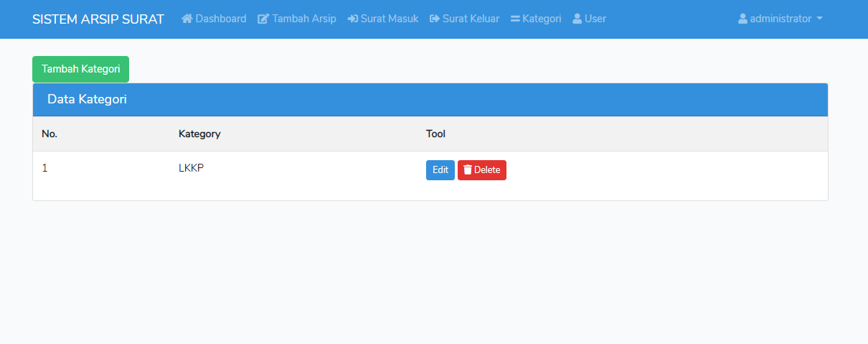This screenshot has height=344, width=868.
Task: Edit the LKKP category
Action: [440, 170]
